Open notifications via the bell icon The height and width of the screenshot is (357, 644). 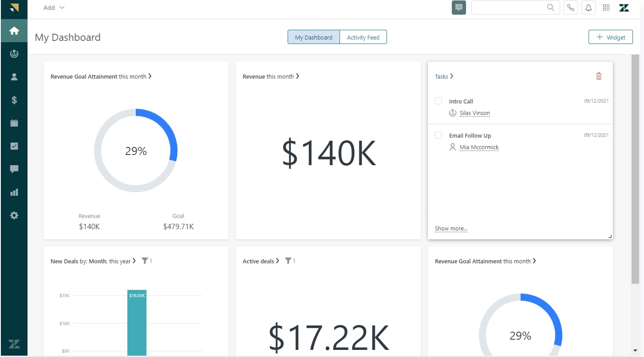point(588,8)
